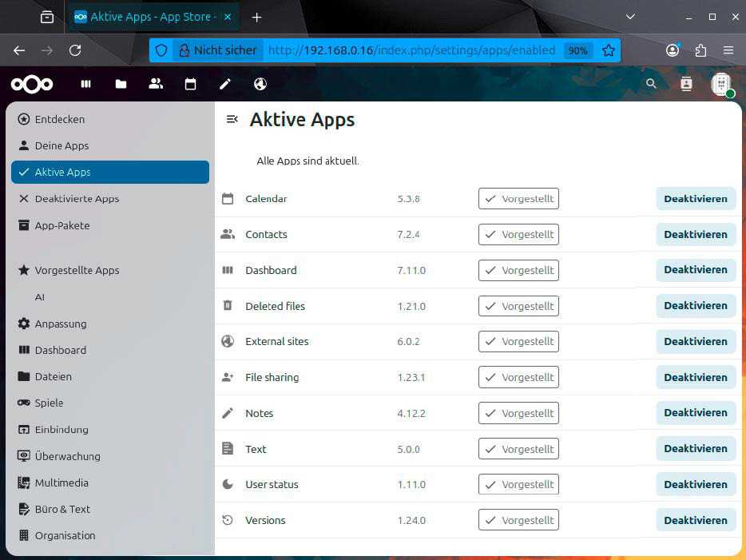Open the Firefox view icon

click(x=47, y=17)
